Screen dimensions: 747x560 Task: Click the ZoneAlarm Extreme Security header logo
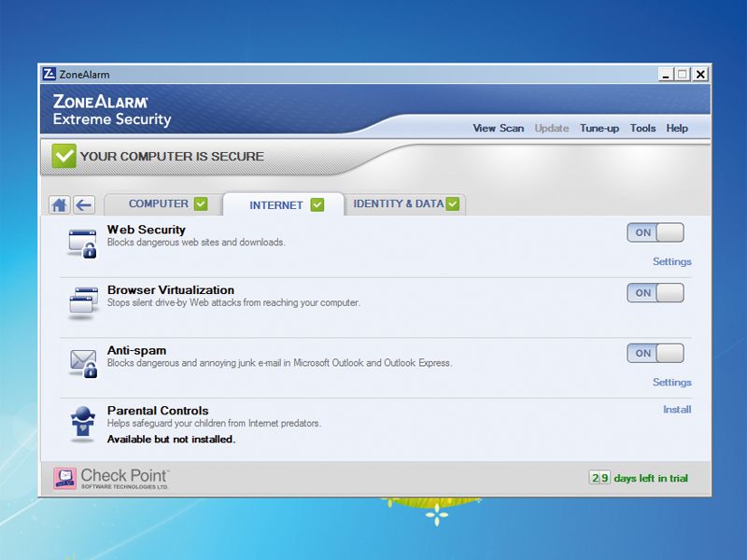coord(112,110)
